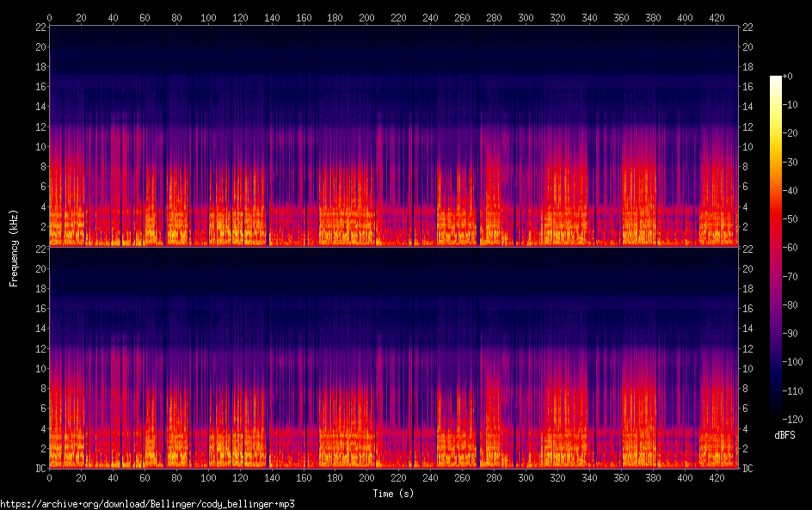Image resolution: width=812 pixels, height=510 pixels.
Task: Select the +0 mark on the dBFS scale
Action: pos(791,77)
